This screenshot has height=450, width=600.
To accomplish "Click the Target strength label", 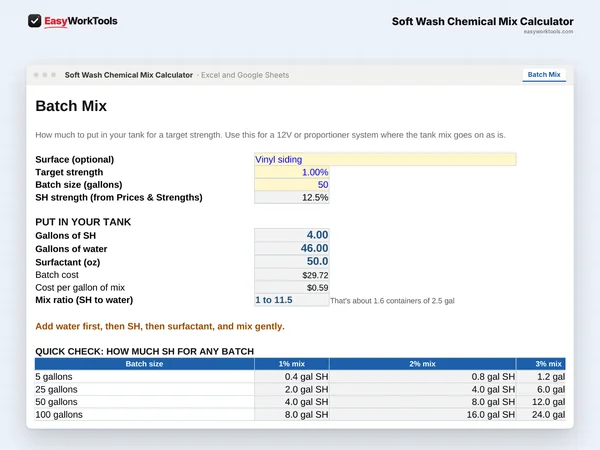I will point(69,172).
